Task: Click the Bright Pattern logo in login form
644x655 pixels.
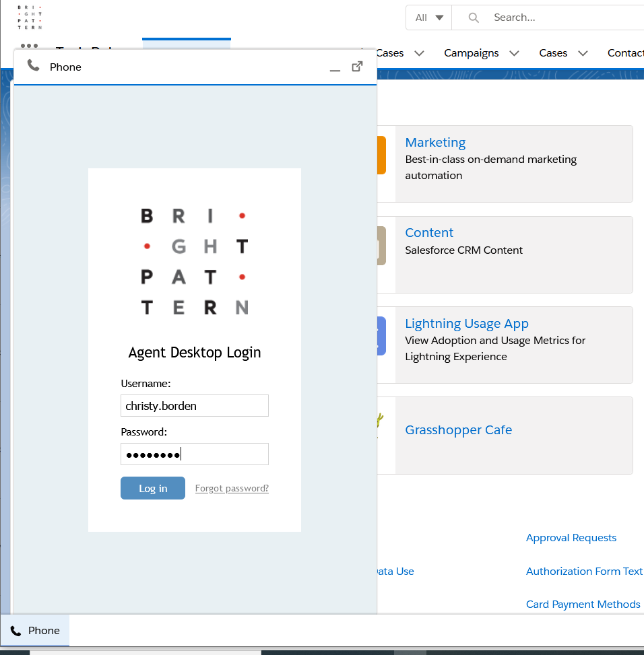Action: point(195,262)
